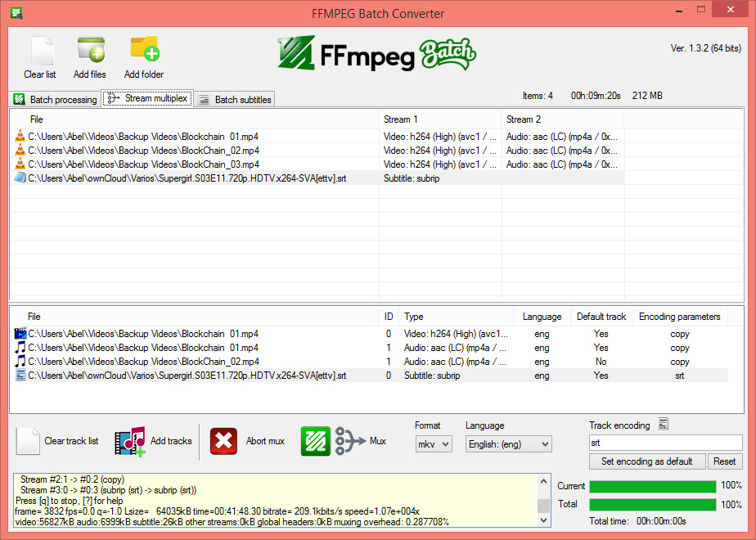Image resolution: width=756 pixels, height=540 pixels.
Task: Click the log scrollbar down arrow
Action: pyautogui.click(x=544, y=520)
